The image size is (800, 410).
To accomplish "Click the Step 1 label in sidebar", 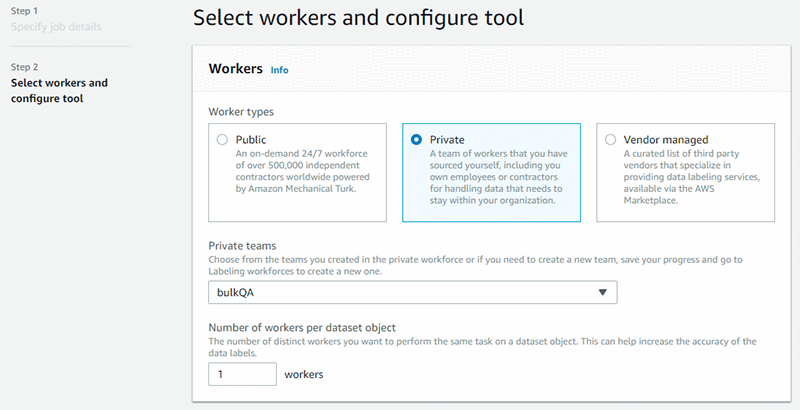I will tap(24, 11).
